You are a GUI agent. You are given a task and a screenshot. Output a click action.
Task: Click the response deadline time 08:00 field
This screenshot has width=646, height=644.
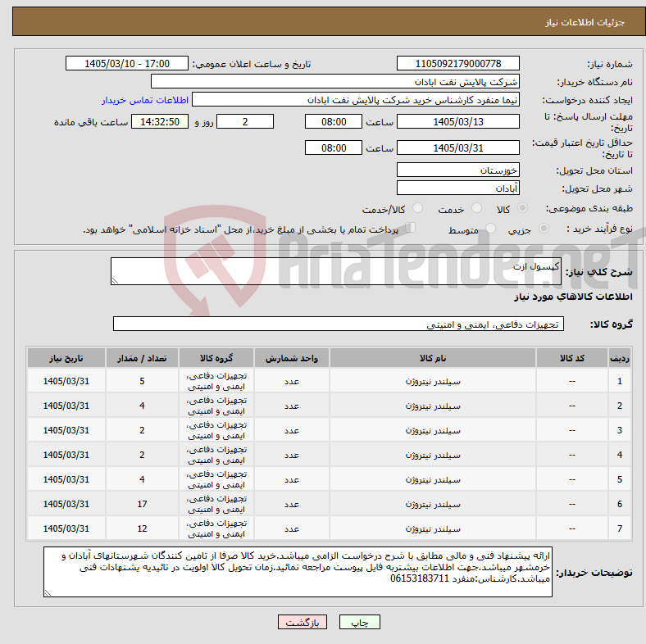click(x=334, y=121)
